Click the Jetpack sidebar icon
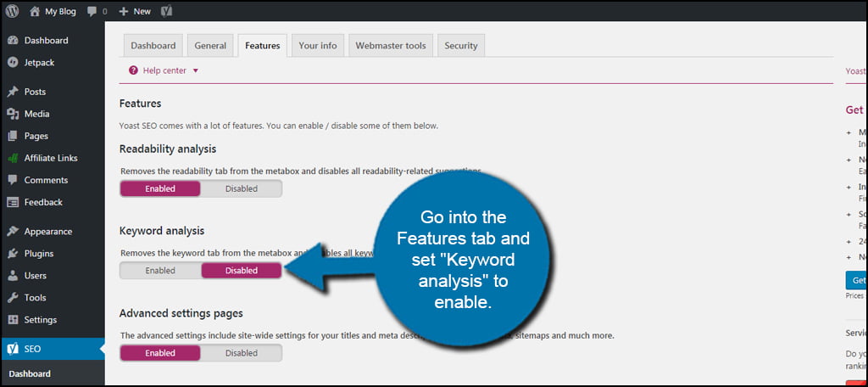The width and height of the screenshot is (868, 387). [14, 63]
